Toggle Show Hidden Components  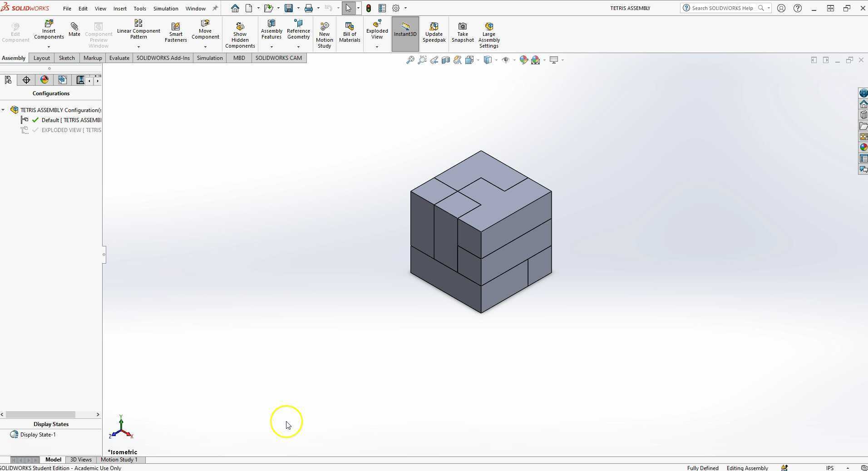[x=240, y=35]
